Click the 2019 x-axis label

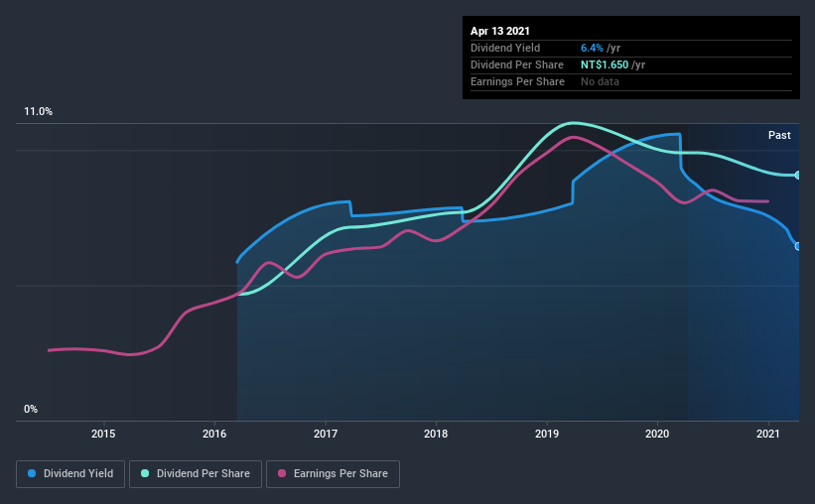[547, 434]
